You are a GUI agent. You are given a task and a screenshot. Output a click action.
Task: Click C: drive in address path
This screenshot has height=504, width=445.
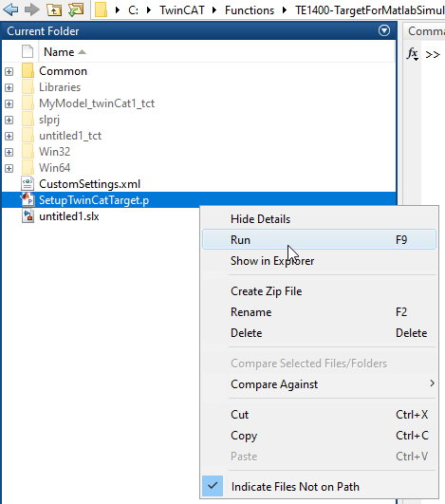133,10
